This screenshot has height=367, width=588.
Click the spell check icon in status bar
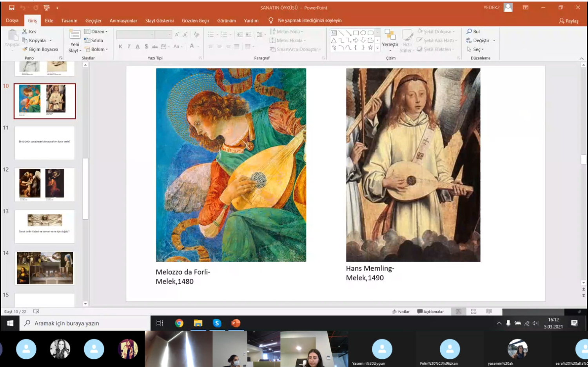(x=36, y=311)
